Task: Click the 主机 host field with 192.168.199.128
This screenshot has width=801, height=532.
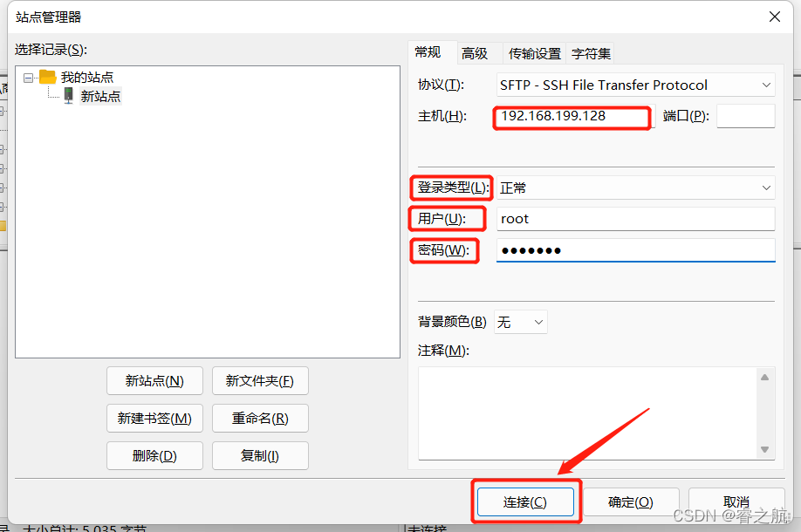Action: [x=575, y=116]
